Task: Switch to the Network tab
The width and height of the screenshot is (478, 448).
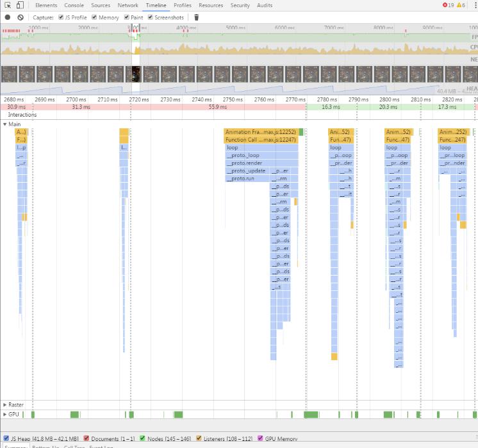Action: point(128,5)
